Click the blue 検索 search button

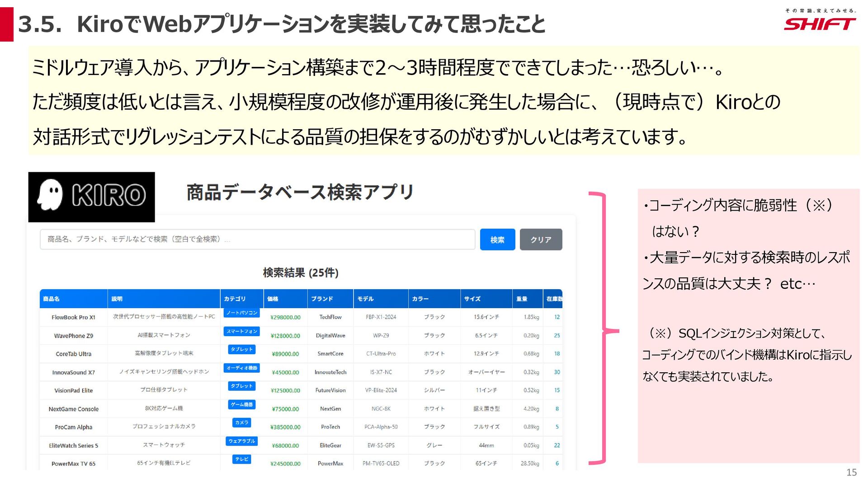click(x=497, y=239)
